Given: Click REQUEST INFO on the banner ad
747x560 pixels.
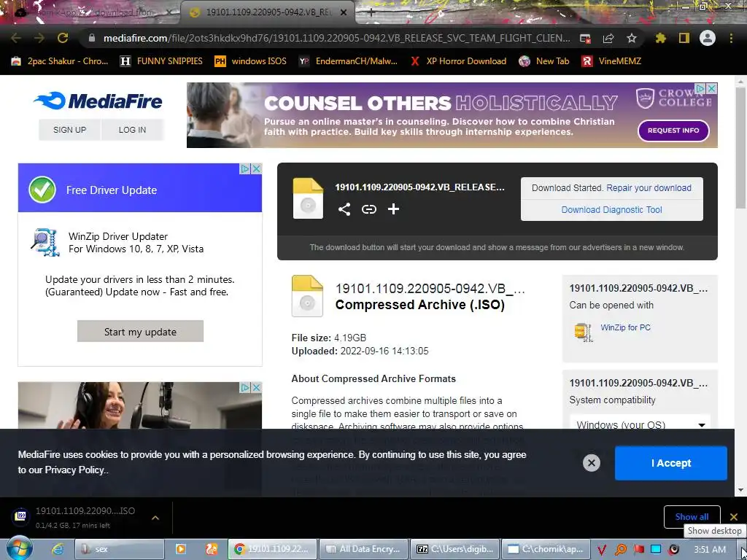Looking at the screenshot, I should click(x=673, y=131).
